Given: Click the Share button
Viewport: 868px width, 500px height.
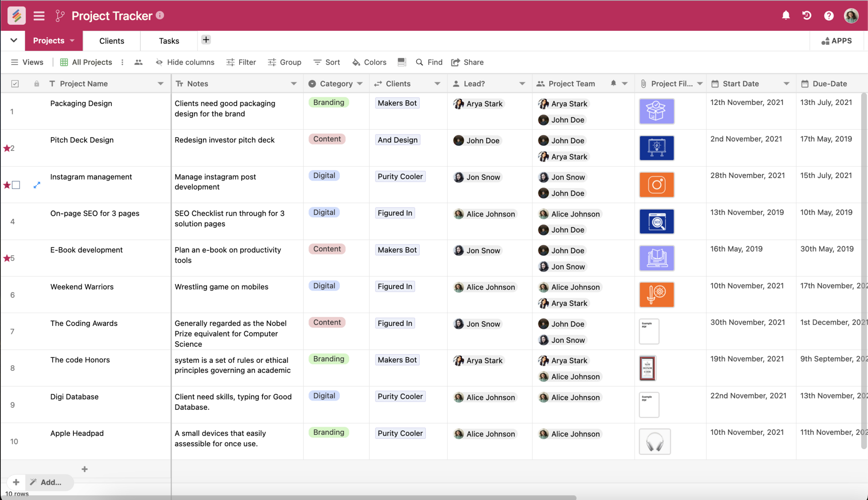Looking at the screenshot, I should pyautogui.click(x=467, y=62).
